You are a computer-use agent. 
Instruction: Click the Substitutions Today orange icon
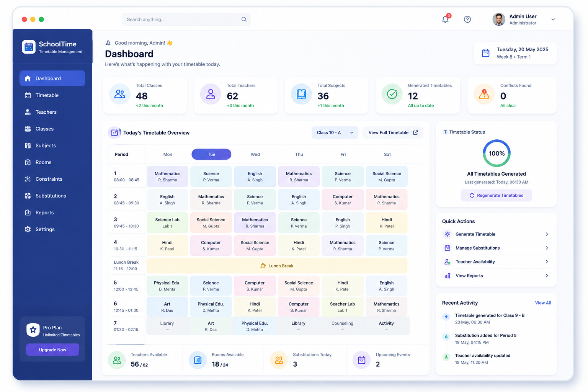279,360
